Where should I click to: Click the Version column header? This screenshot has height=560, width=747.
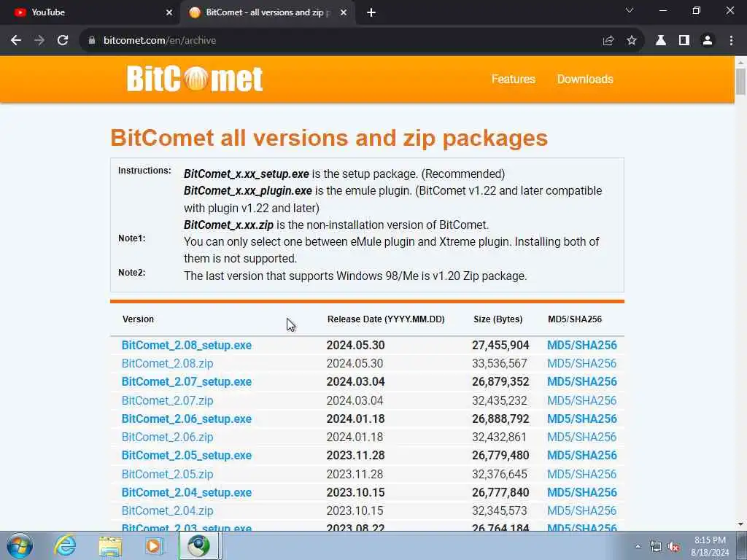coord(138,319)
